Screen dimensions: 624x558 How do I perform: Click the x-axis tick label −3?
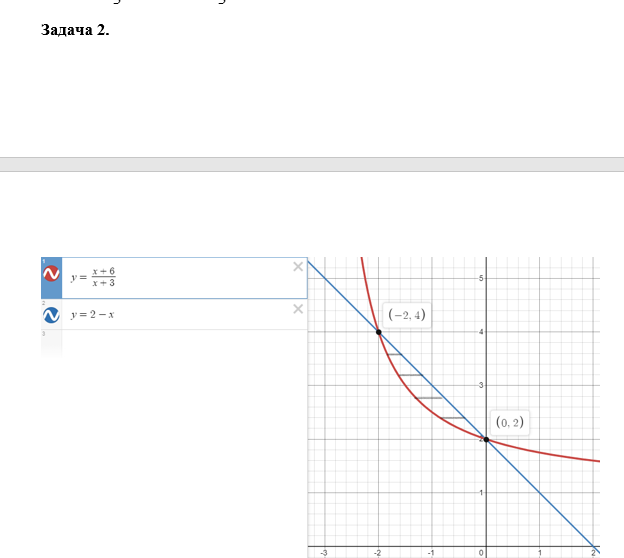tap(324, 553)
